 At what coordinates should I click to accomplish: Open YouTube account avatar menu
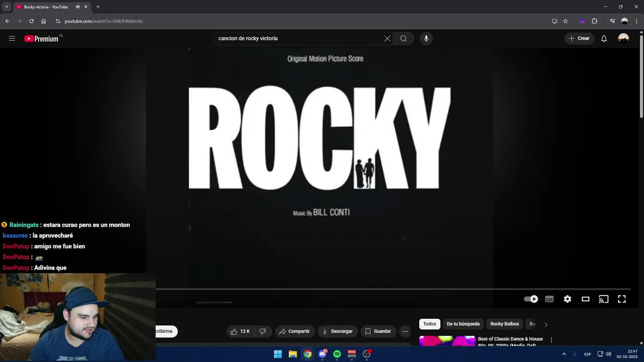[x=623, y=39]
